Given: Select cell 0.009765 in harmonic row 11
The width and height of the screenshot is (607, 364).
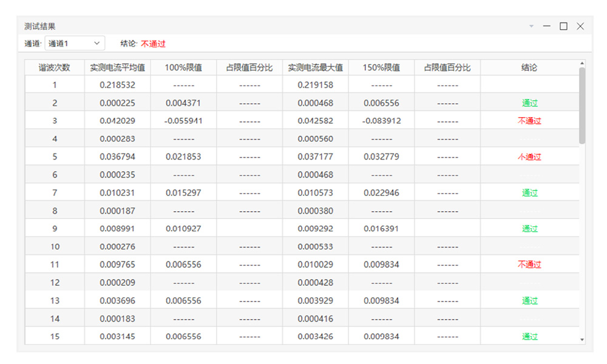Looking at the screenshot, I should pyautogui.click(x=117, y=265).
